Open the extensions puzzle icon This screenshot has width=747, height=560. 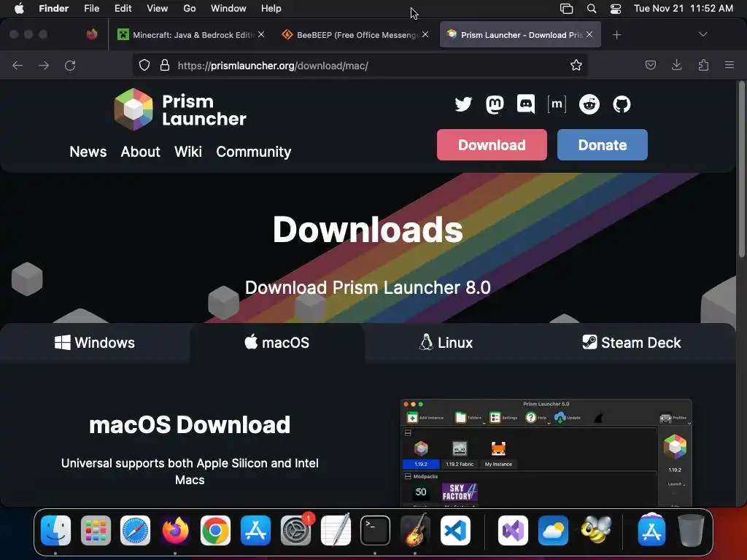click(x=703, y=65)
